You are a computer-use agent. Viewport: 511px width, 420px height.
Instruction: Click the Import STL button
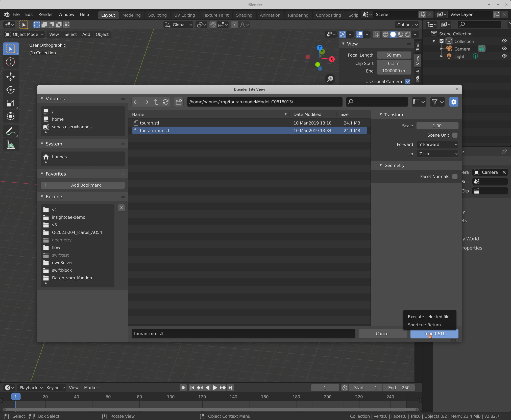tap(434, 334)
